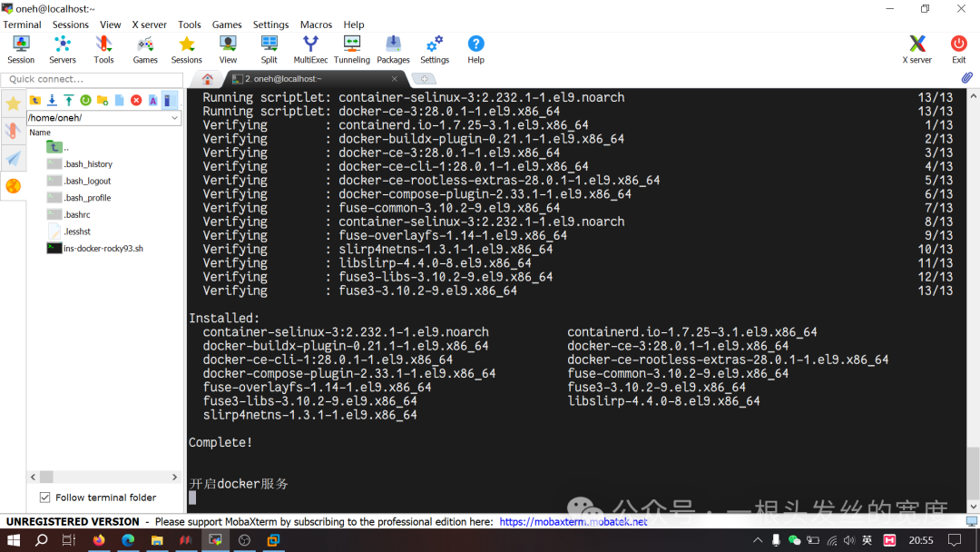Open the Help menu
Screen dimensions: 980x552
[354, 25]
